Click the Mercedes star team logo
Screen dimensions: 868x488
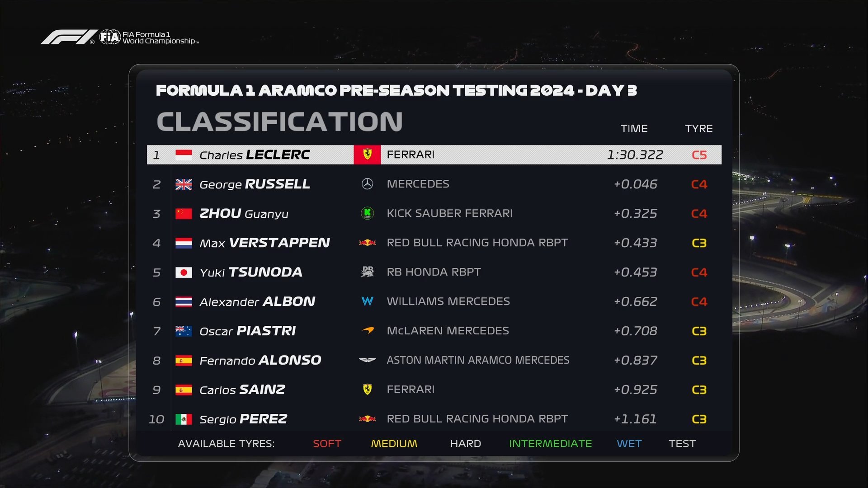[367, 184]
